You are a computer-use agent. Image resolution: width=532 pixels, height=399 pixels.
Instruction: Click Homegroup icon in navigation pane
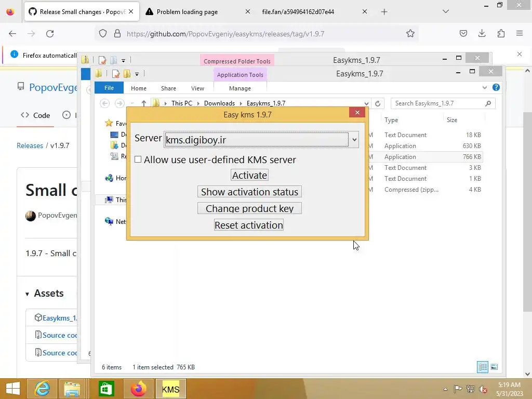point(109,178)
